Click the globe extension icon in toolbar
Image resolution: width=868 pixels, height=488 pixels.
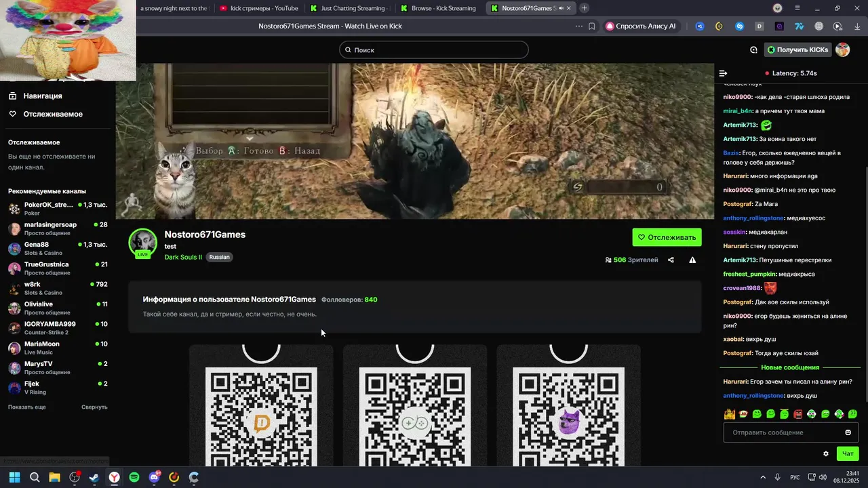tap(818, 26)
